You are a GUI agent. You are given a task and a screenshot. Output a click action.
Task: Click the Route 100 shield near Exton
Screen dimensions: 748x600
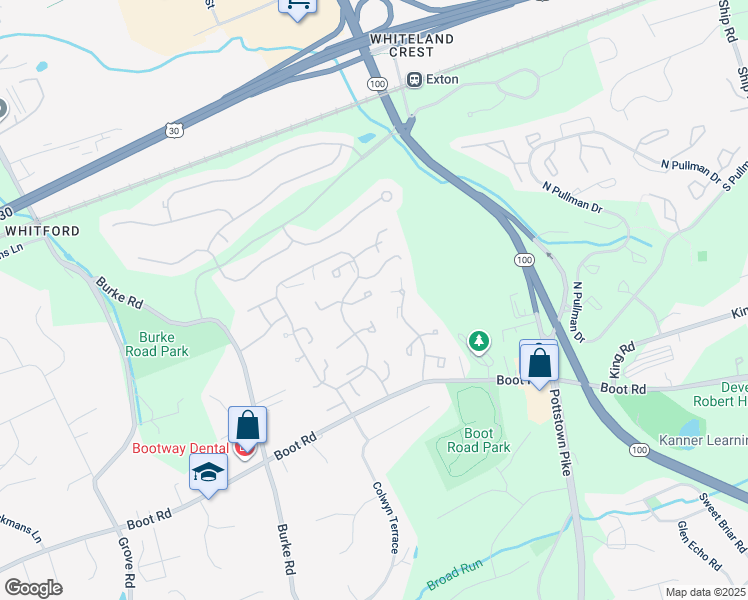[377, 84]
